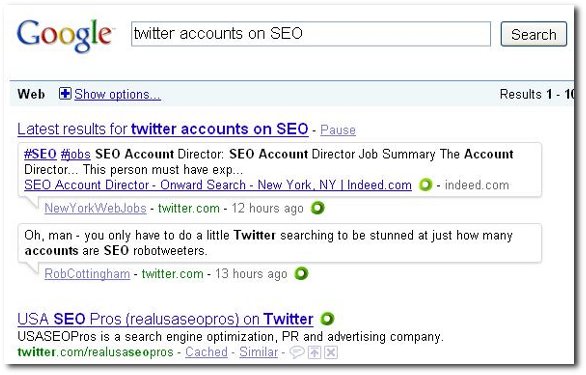The image size is (586, 375).
Task: Click green circle icon after 13 hours ago
Action: (x=301, y=273)
